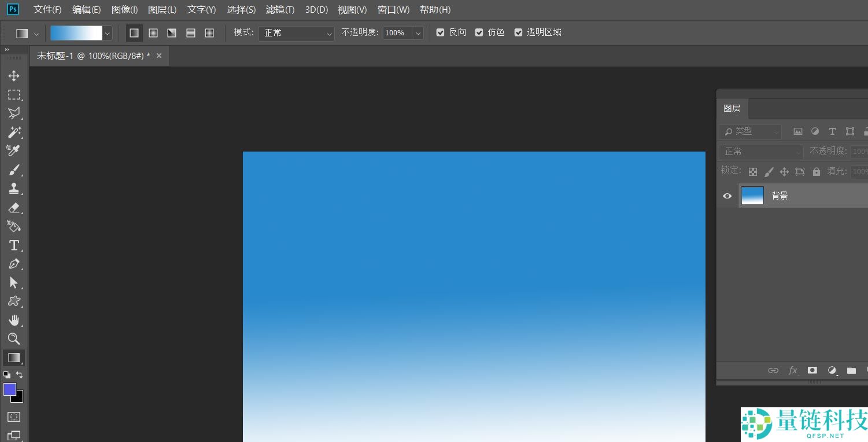Click the foreground color swatch
The image size is (868, 442).
click(10, 389)
